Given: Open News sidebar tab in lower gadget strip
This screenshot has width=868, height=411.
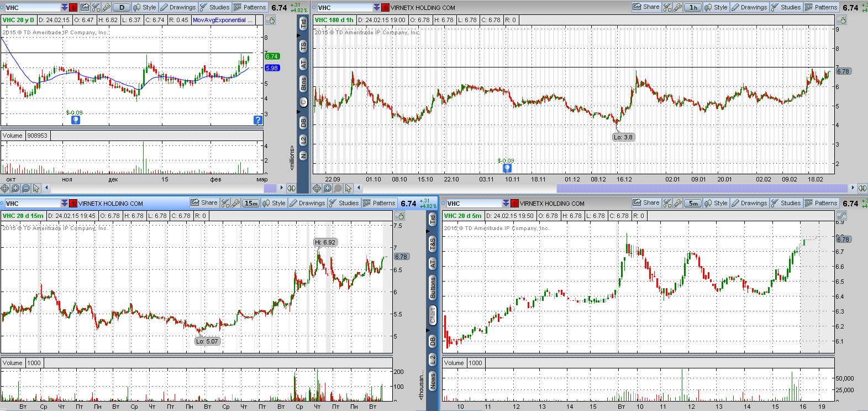Looking at the screenshot, I should tap(433, 381).
